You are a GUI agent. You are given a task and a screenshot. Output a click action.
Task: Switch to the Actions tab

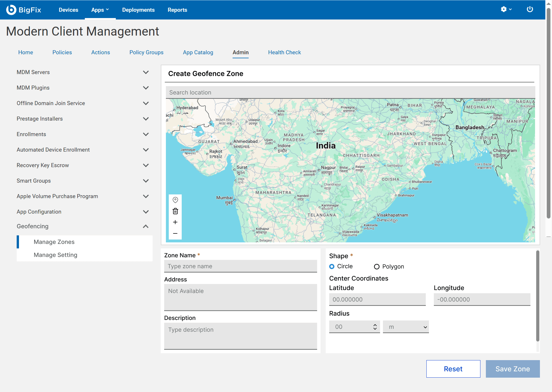pos(101,52)
